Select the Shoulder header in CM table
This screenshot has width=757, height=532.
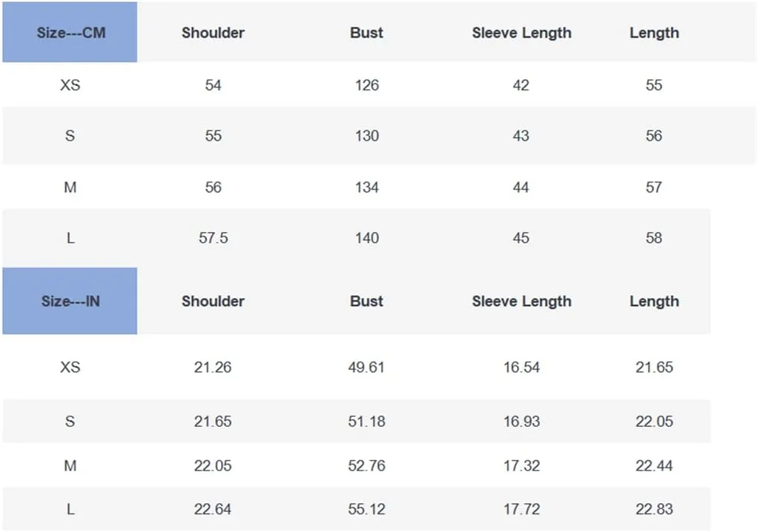click(x=213, y=33)
